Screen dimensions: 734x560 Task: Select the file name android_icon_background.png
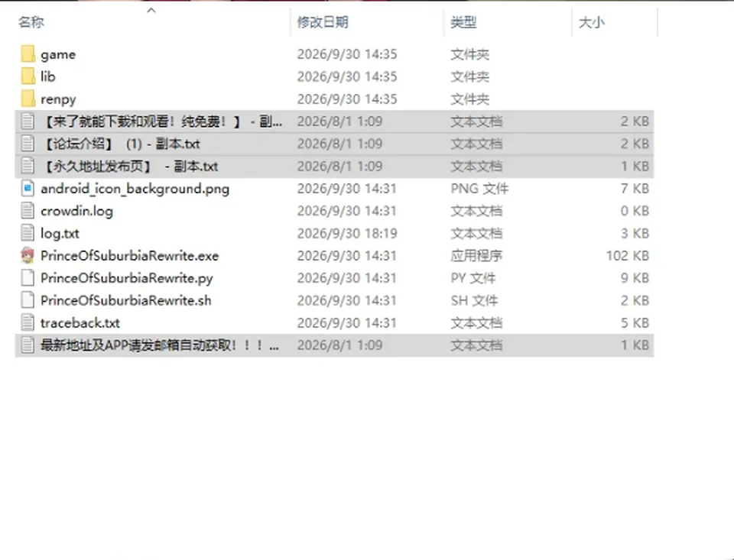click(x=135, y=189)
